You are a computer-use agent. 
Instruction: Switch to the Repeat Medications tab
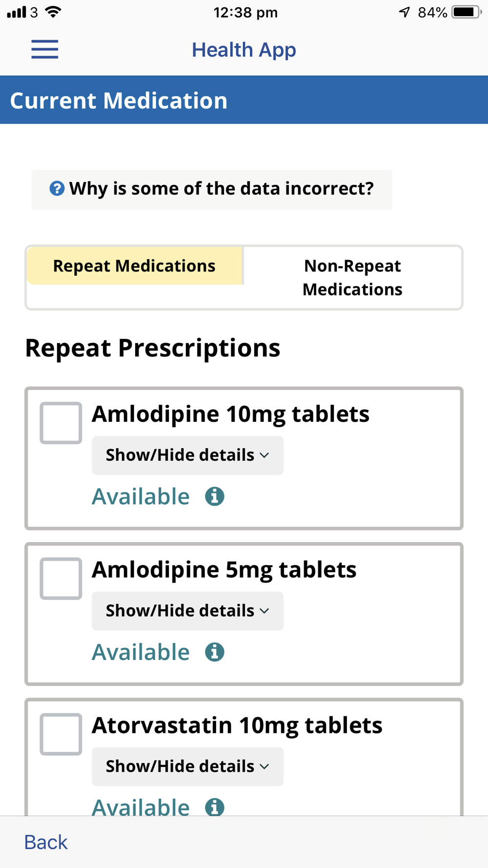coord(135,266)
